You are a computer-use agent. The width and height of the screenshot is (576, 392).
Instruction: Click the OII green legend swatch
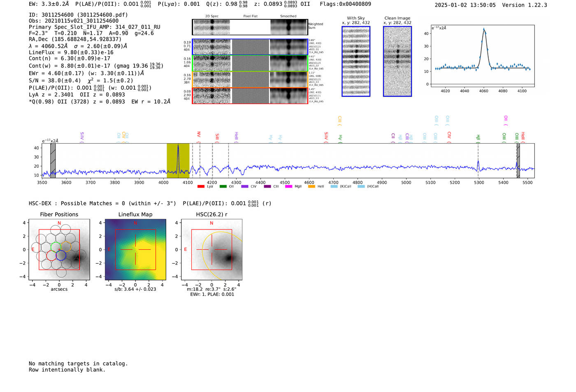click(x=223, y=187)
